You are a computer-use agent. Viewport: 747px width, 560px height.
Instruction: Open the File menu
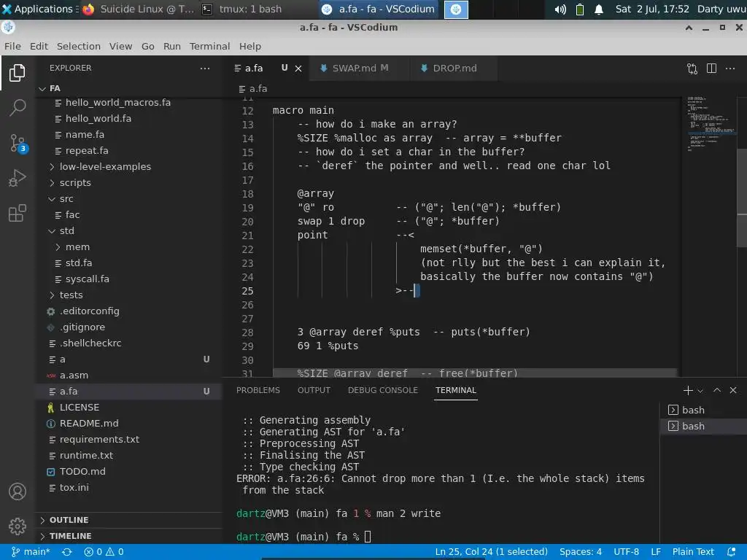pyautogui.click(x=12, y=46)
